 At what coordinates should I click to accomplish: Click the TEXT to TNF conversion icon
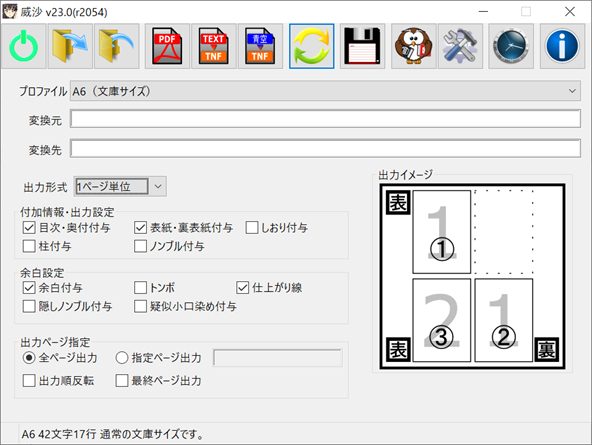pos(214,46)
